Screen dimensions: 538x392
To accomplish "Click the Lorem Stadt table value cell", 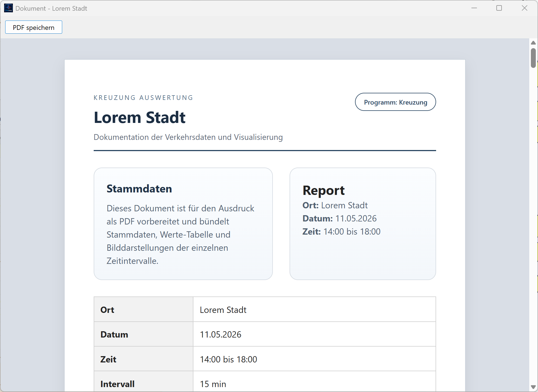I will click(x=314, y=309).
